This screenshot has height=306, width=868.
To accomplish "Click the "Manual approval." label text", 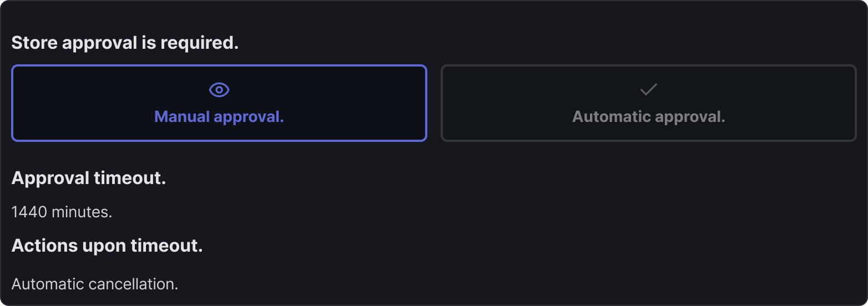I will click(219, 117).
